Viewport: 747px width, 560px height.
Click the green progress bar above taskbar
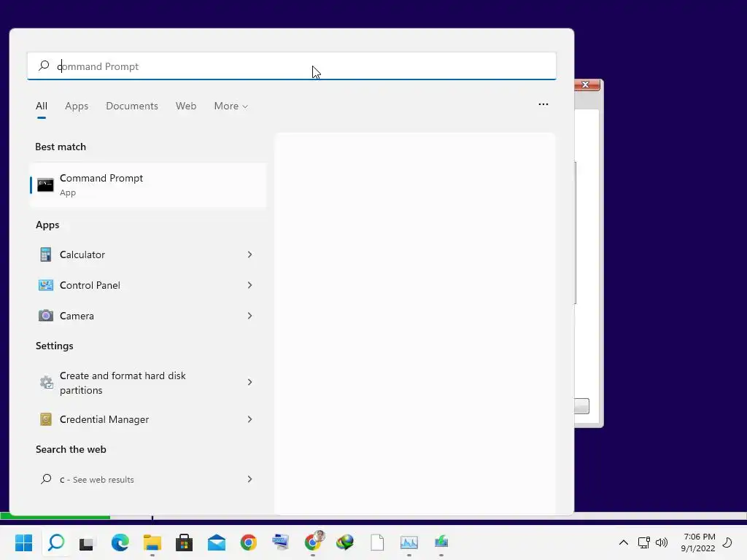coord(55,516)
